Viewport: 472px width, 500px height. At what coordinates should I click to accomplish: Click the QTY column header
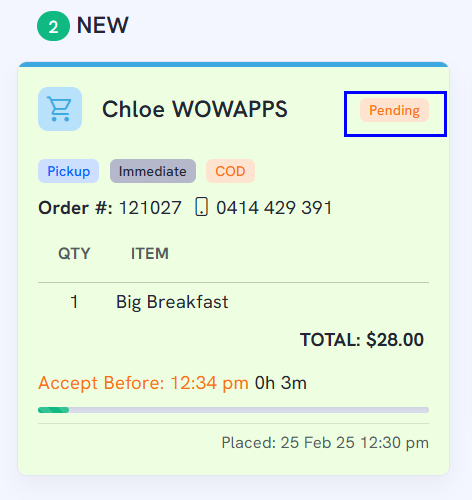[74, 254]
